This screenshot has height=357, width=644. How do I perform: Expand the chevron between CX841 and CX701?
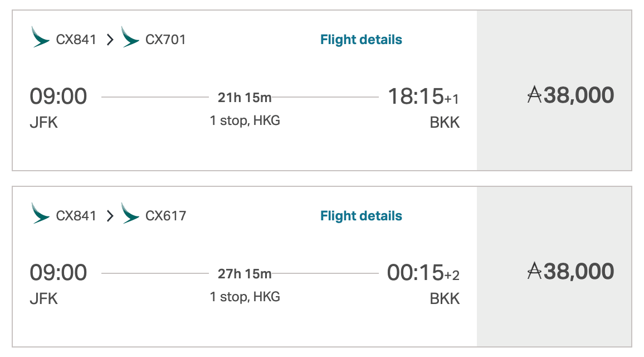(x=109, y=39)
